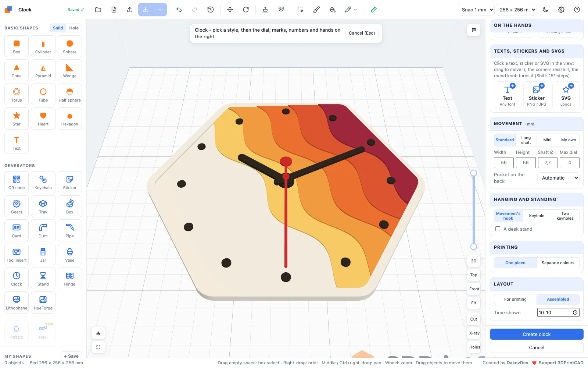Select the Mini movement tab
The image size is (588, 368).
pos(547,140)
